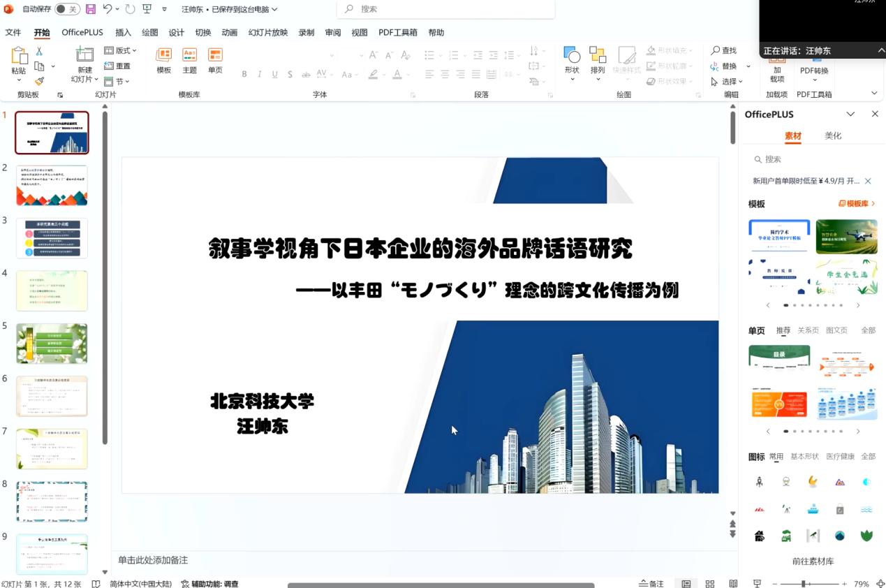Pick the 简约学术 毕业论文答辩 template

pyautogui.click(x=779, y=237)
